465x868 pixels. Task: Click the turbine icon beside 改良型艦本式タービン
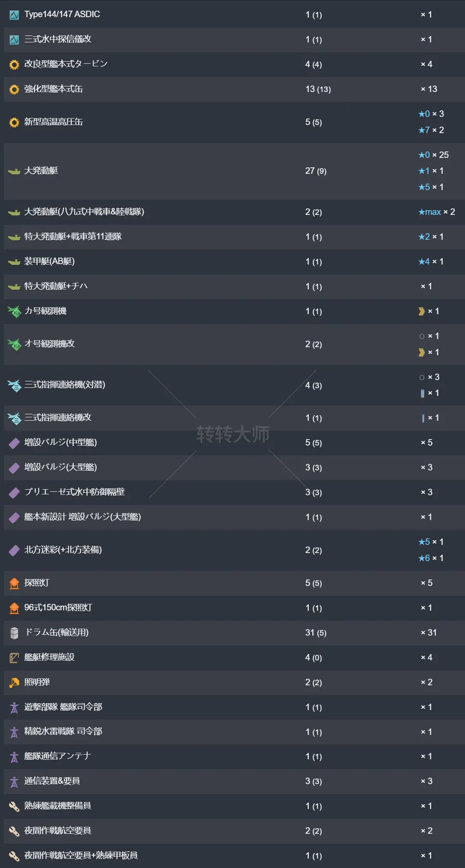pyautogui.click(x=14, y=65)
